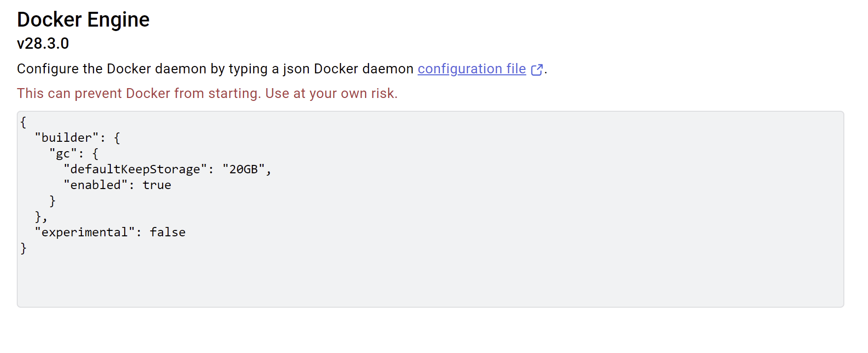Click the closing brace of the gc block
Screen dimensions: 868x353
(x=52, y=201)
